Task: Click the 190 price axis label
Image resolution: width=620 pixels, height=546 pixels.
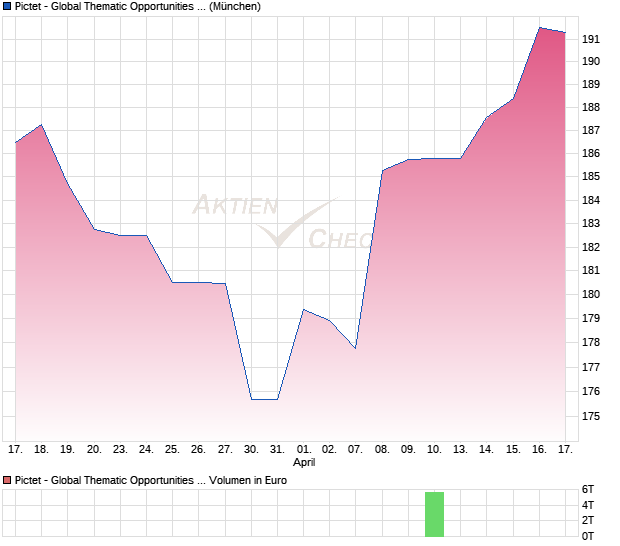Action: point(591,61)
